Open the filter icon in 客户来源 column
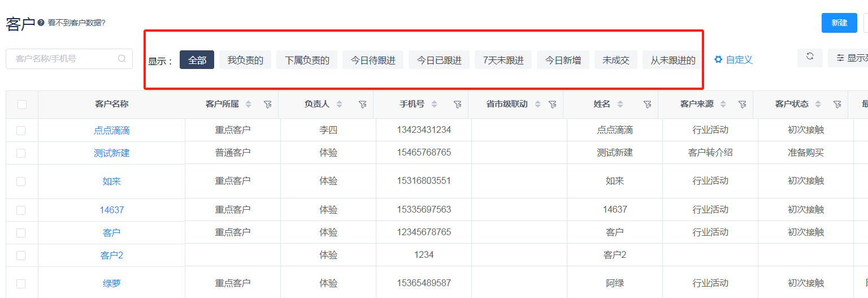This screenshot has height=298, width=868. (743, 104)
